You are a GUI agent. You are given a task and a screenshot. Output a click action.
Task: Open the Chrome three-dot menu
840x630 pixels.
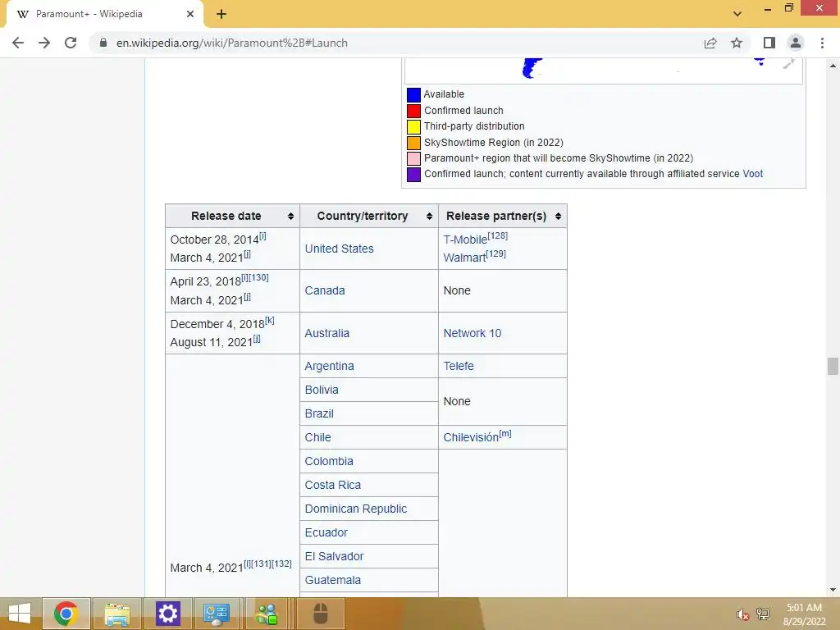tap(822, 43)
